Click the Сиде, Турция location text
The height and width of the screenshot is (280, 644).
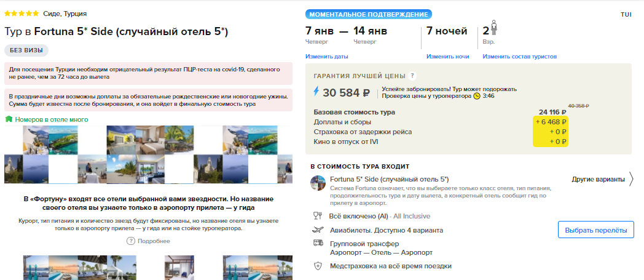[x=65, y=14]
